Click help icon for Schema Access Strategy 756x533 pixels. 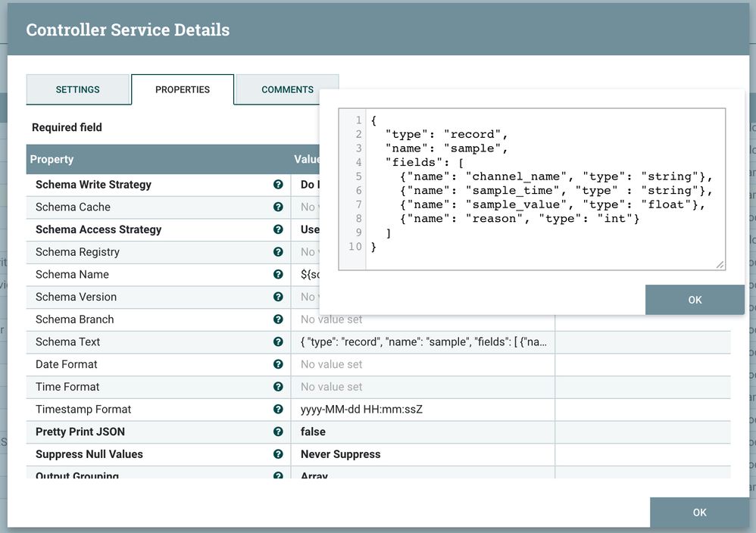(278, 229)
